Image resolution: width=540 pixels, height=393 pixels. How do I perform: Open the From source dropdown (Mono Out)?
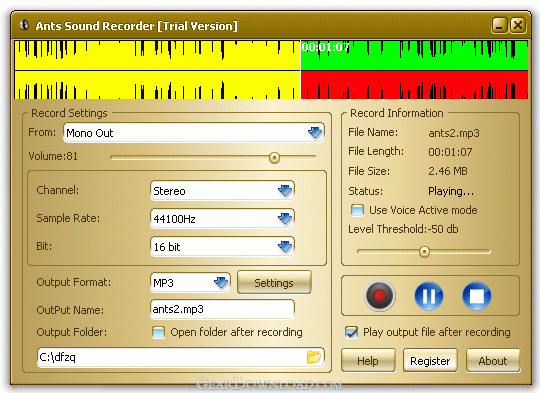coord(194,133)
